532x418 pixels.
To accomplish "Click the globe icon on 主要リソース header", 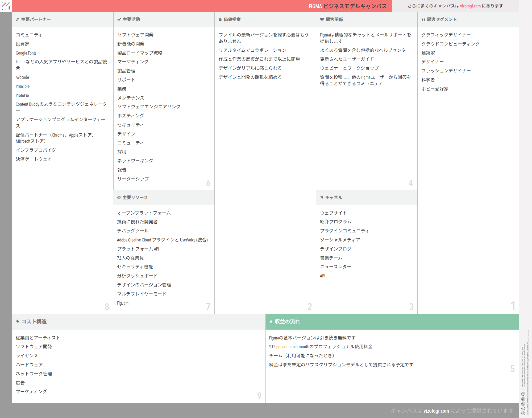I will coord(119,197).
